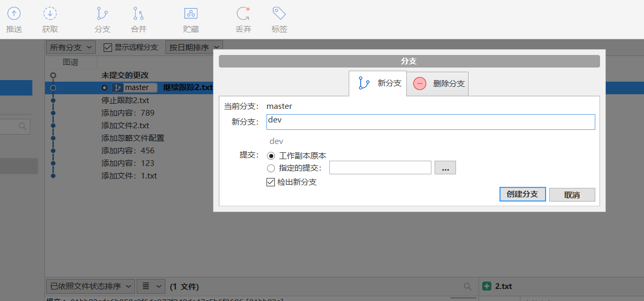This screenshot has height=301, width=644.
Task: Open the list view mode dropdown
Action: (151, 286)
